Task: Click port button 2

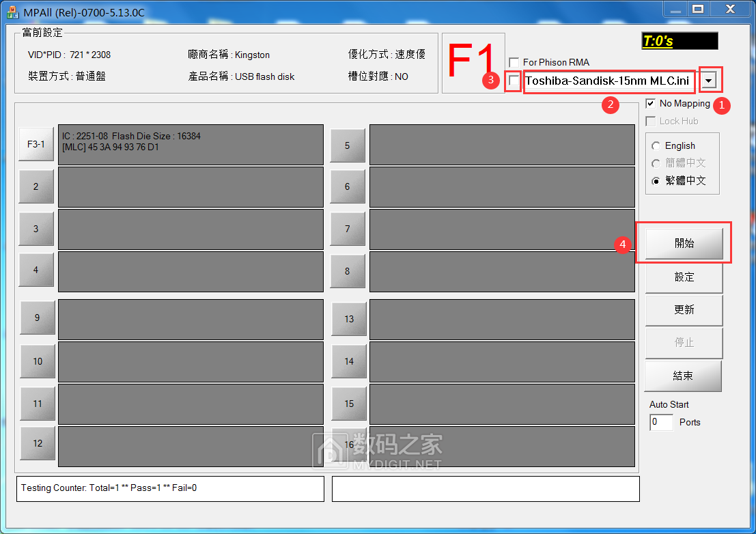Action: 36,186
